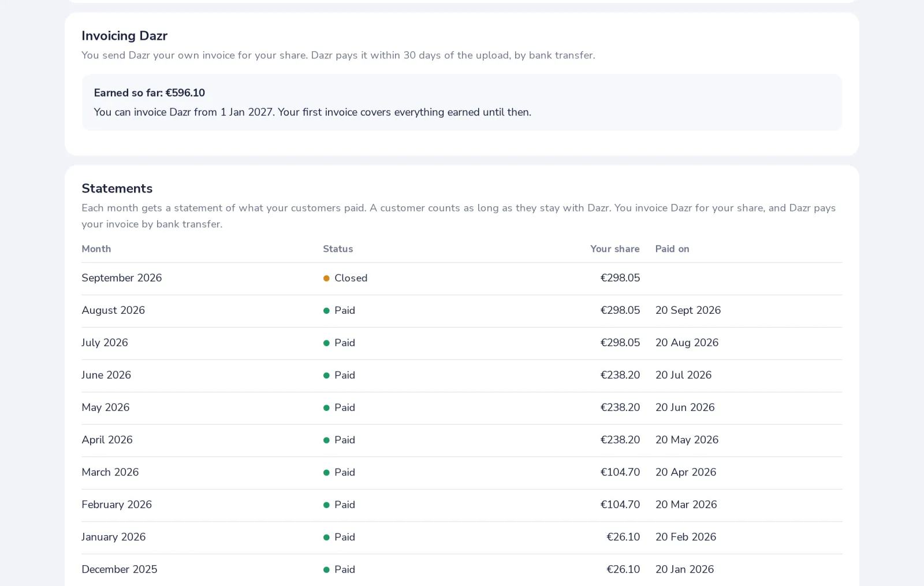Image resolution: width=924 pixels, height=586 pixels.
Task: Click the "20 Mar 2026" paid date
Action: (686, 505)
